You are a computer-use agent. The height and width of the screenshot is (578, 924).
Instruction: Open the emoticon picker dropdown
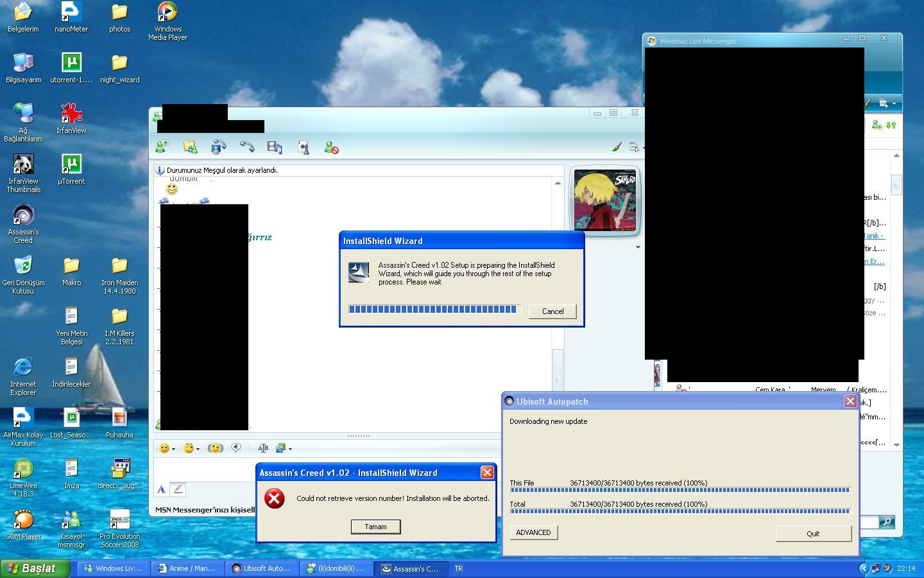[x=167, y=448]
